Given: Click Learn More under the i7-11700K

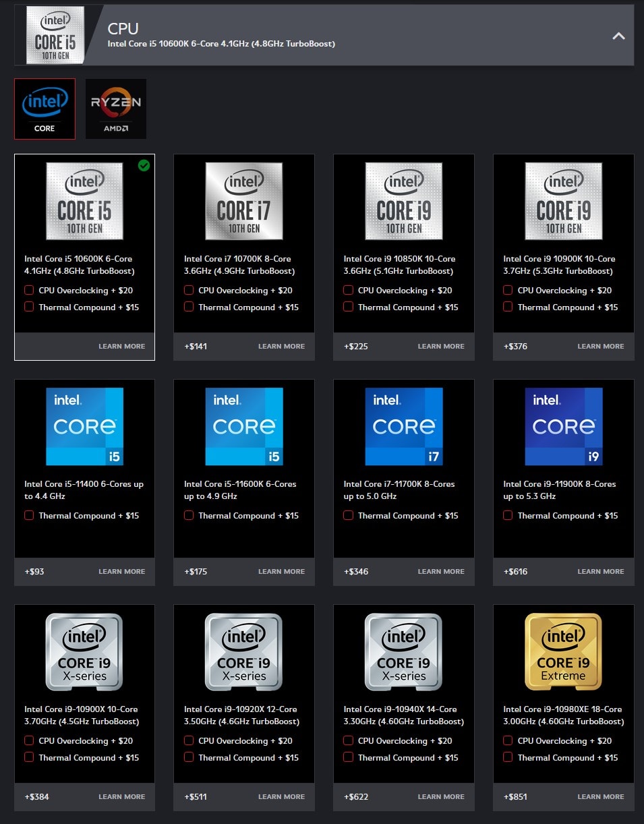Looking at the screenshot, I should point(441,571).
